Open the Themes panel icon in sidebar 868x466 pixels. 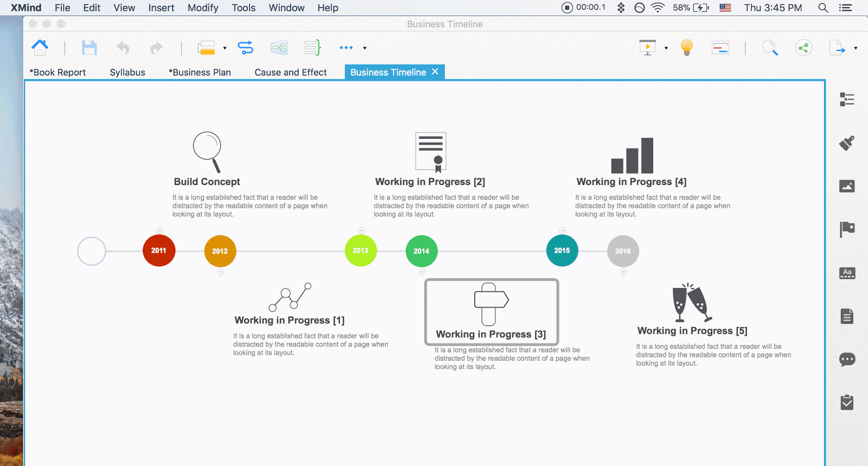847,273
